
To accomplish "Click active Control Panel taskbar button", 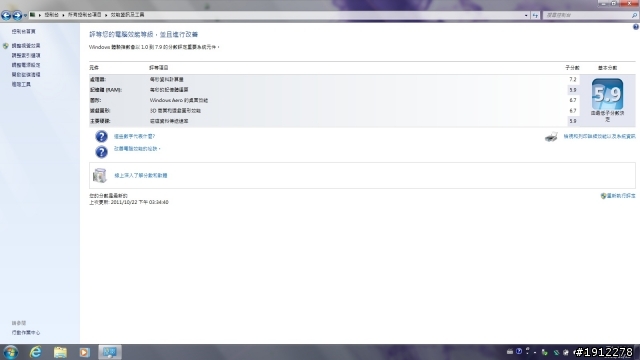I will click(x=110, y=352).
